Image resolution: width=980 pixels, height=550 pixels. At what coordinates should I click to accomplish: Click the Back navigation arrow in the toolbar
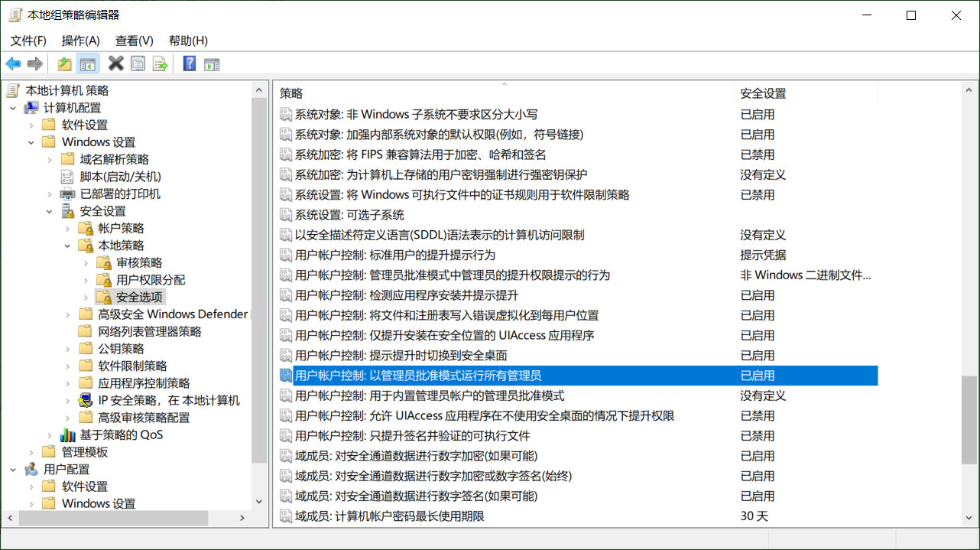[13, 63]
